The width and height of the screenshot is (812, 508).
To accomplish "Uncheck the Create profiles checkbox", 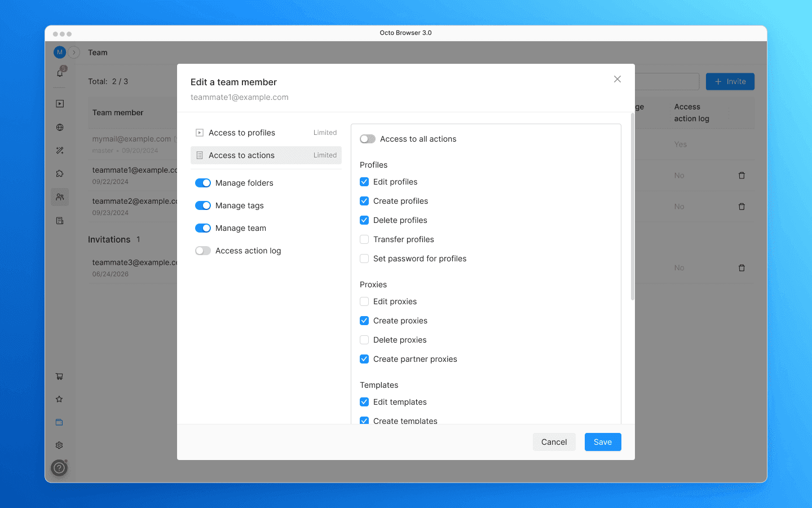I will (364, 201).
